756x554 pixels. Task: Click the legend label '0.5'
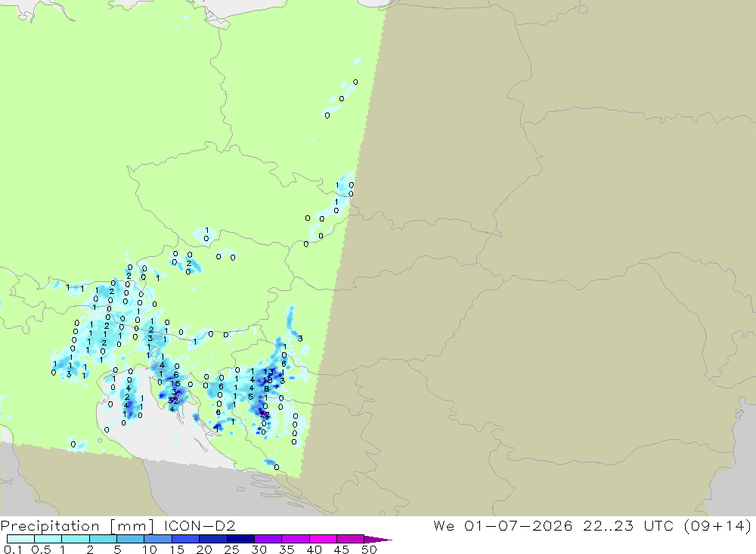pos(41,549)
